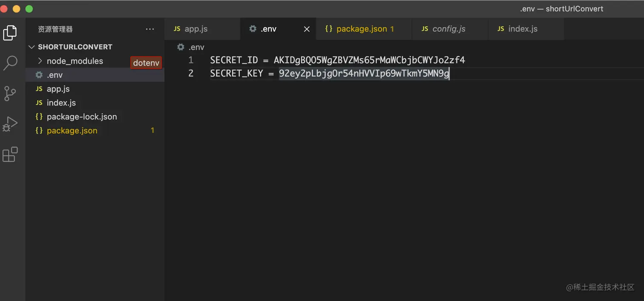
Task: Click the green macOS zoom window button
Action: [x=29, y=9]
